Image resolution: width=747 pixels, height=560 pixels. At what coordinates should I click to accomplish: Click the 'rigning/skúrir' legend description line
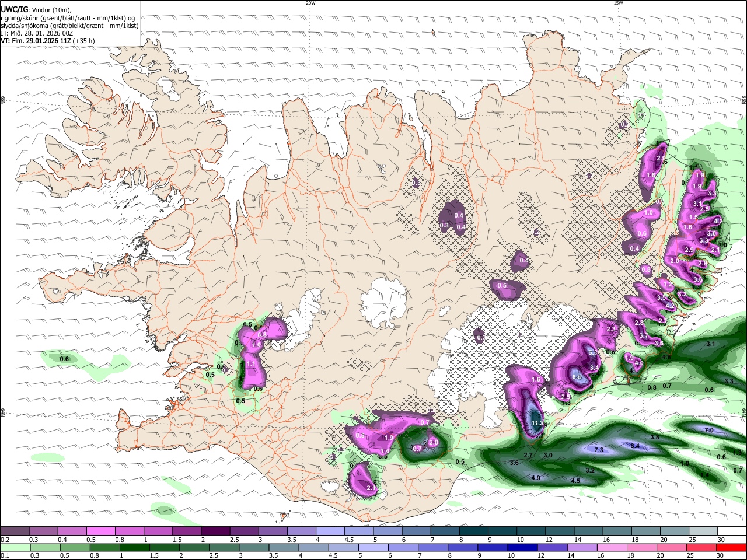(68, 18)
